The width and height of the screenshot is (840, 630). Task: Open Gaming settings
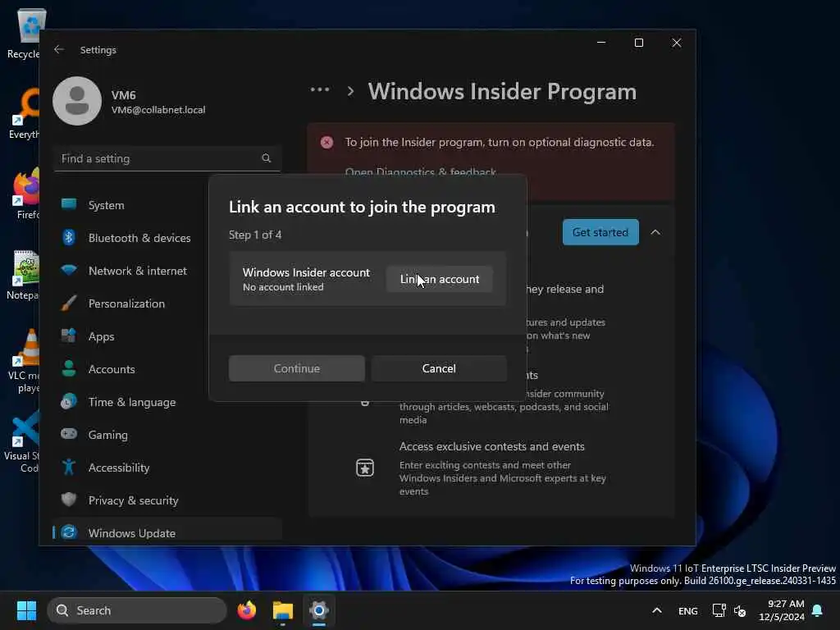167,435
